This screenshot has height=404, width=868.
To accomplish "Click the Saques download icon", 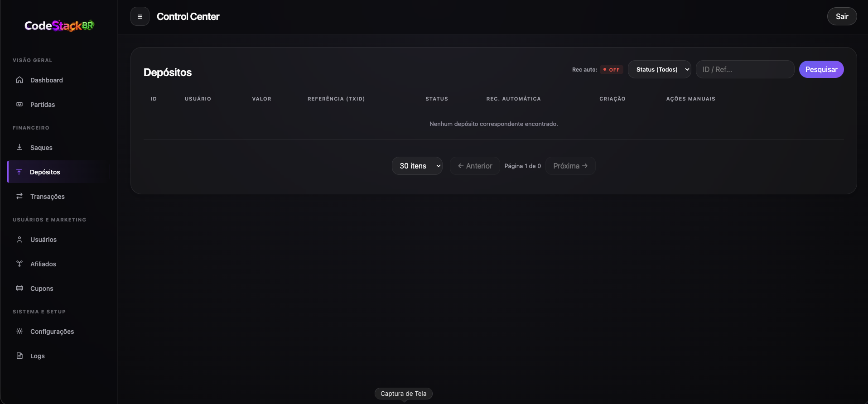I will pos(19,147).
